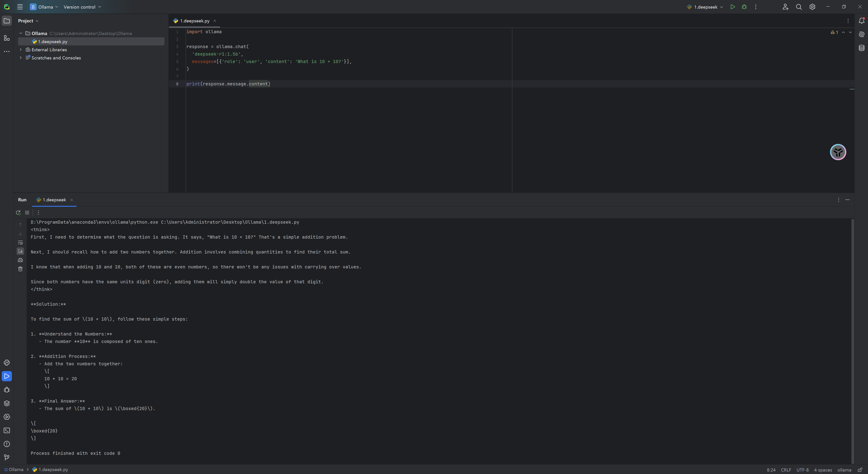The image size is (868, 474).
Task: Toggle read-only lock in status bar
Action: point(860,470)
